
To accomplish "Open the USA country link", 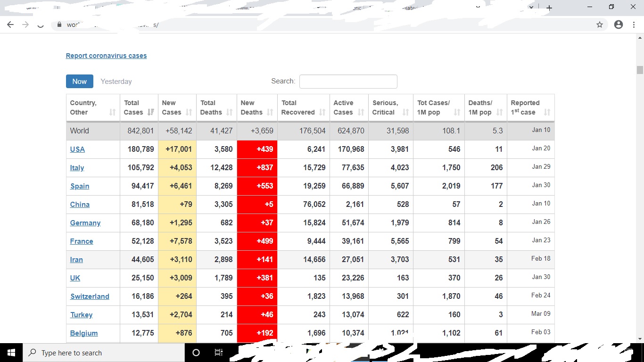I will pos(77,149).
